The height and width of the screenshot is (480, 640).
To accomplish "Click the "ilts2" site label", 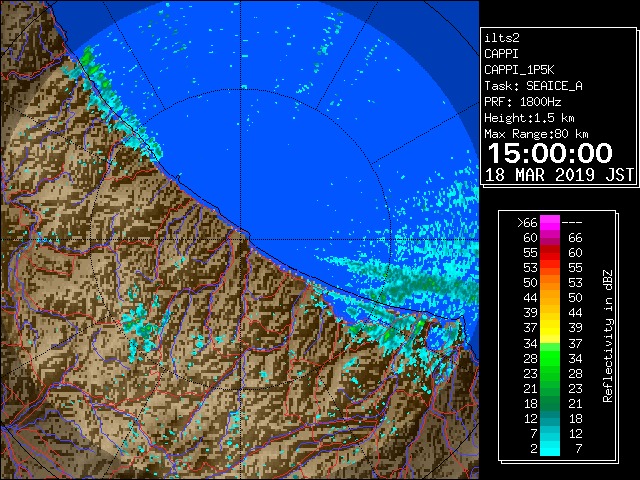I will [502, 38].
